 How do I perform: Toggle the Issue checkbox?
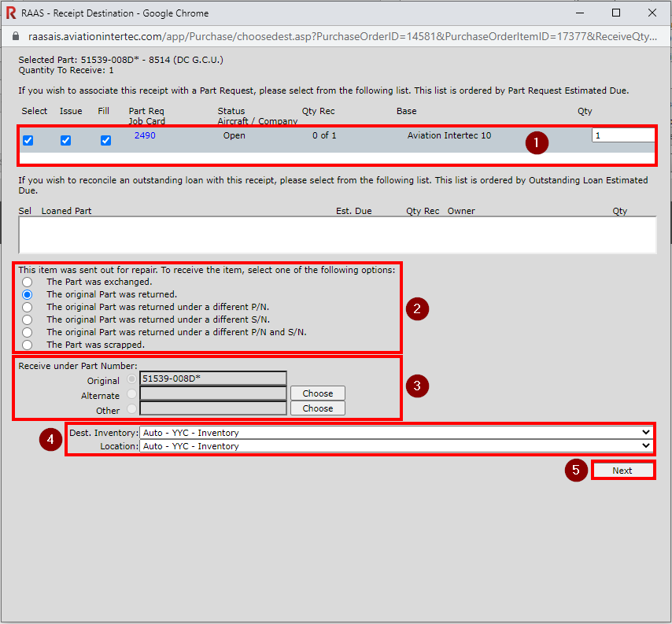(x=66, y=141)
